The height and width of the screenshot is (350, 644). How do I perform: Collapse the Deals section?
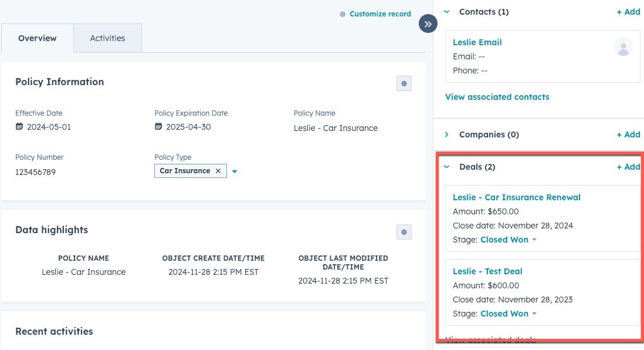(x=447, y=167)
